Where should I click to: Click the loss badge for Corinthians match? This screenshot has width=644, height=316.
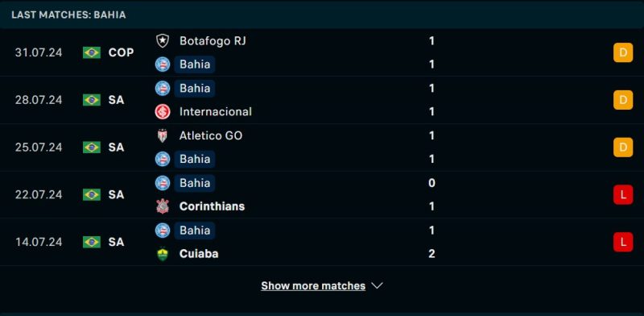623,194
